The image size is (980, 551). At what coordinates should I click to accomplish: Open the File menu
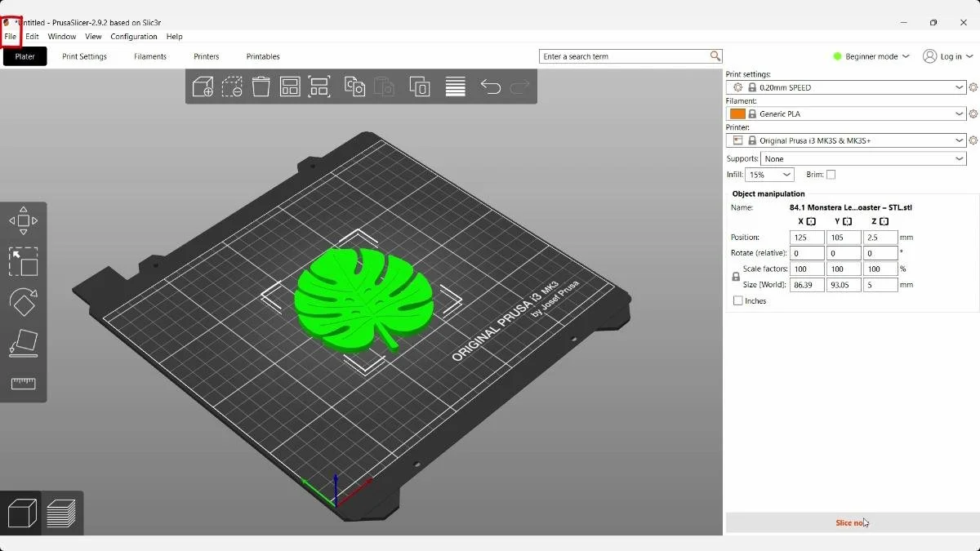[11, 37]
